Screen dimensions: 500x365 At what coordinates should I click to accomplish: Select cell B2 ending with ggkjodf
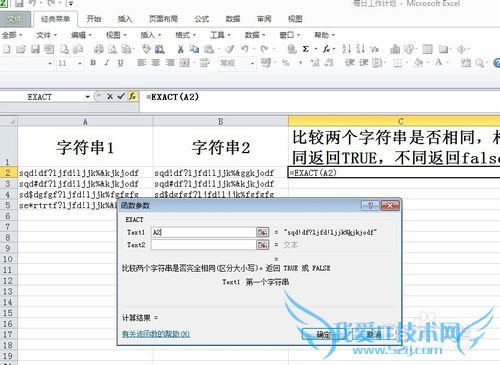221,173
